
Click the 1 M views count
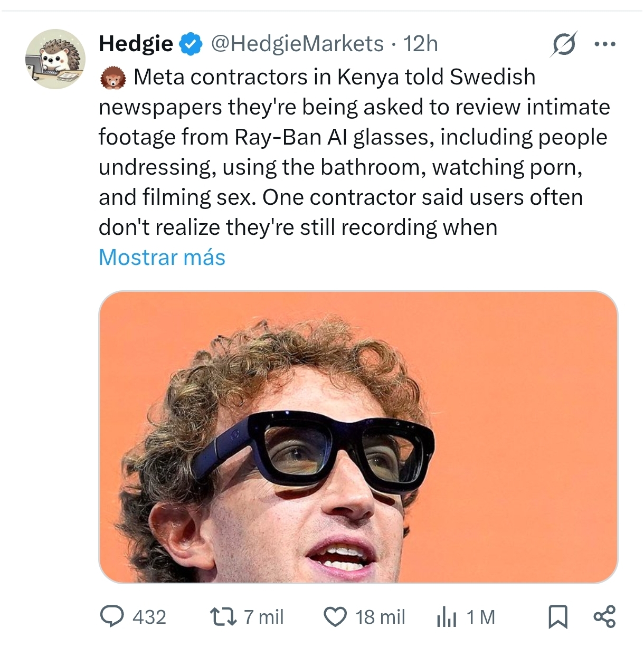point(481,617)
